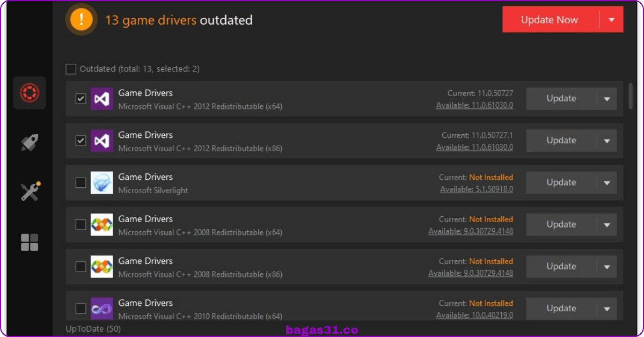Check Visual C++ 2010 Redistributable (x64)
This screenshot has width=644, height=337.
(x=80, y=308)
